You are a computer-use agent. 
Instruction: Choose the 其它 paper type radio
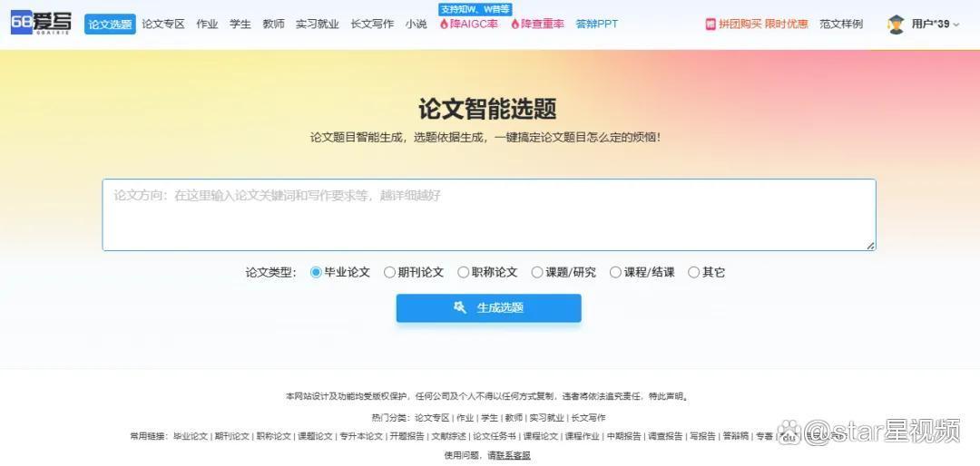pyautogui.click(x=693, y=272)
